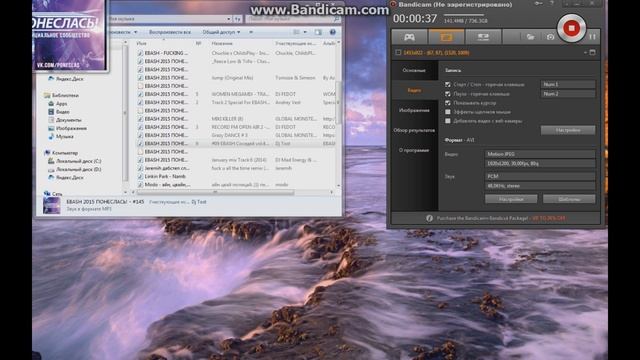Image resolution: width=640 pixels, height=360 pixels.
Task: Click the Apps library icon in sidebar
Action: [51, 104]
